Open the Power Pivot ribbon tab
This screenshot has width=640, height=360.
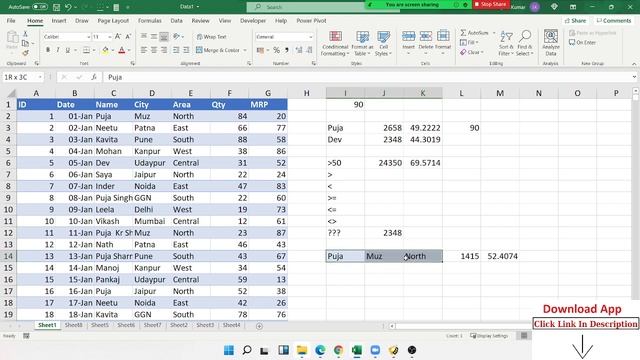311,20
